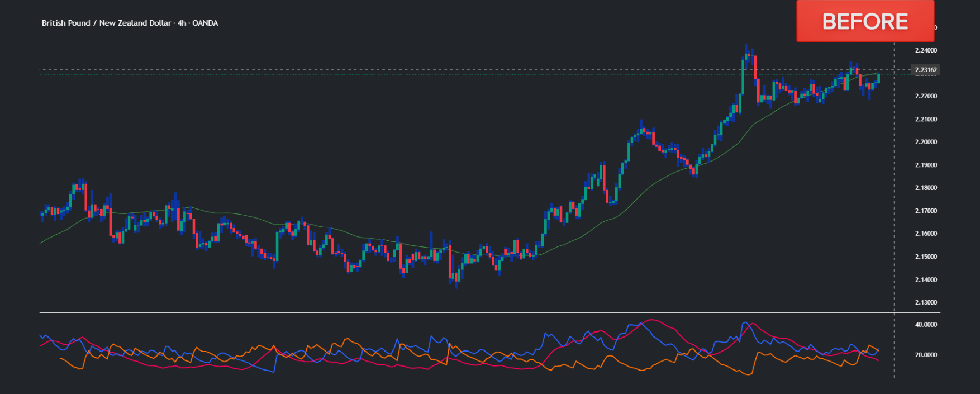
Task: Click the 2.16000 price axis label
Action: pos(925,234)
